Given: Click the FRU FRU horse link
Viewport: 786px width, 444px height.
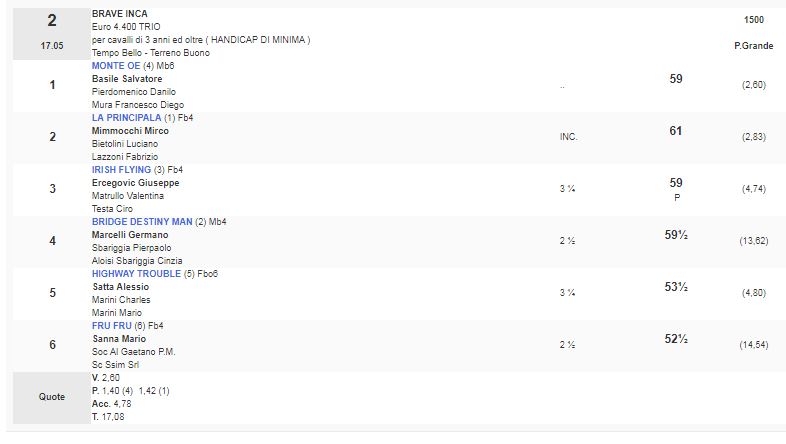Looking at the screenshot, I should 109,326.
